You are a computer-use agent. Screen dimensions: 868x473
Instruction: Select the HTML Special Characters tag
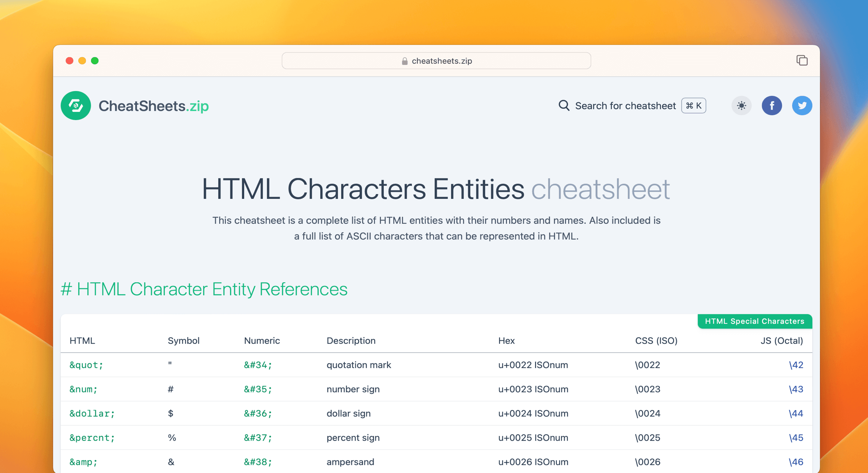coord(754,321)
